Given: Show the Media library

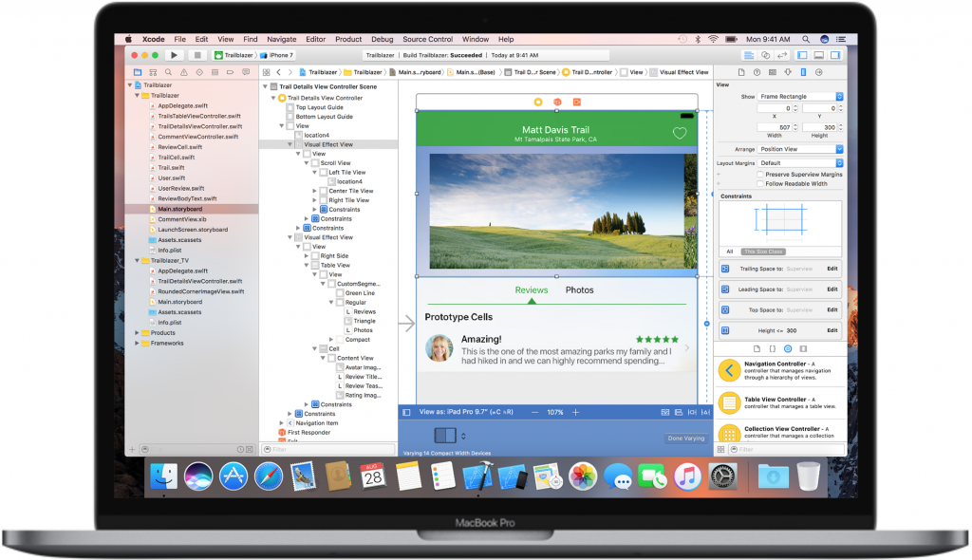Looking at the screenshot, I should click(803, 348).
